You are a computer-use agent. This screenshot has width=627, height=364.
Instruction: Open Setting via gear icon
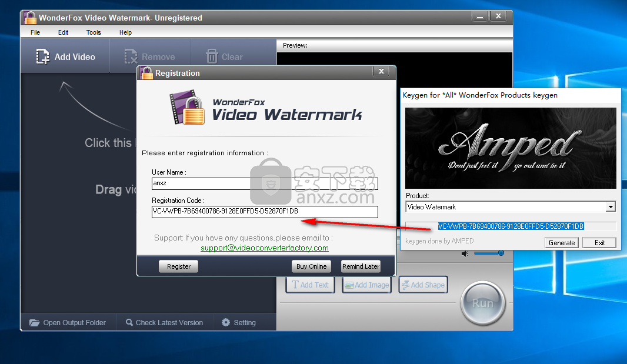click(x=226, y=322)
